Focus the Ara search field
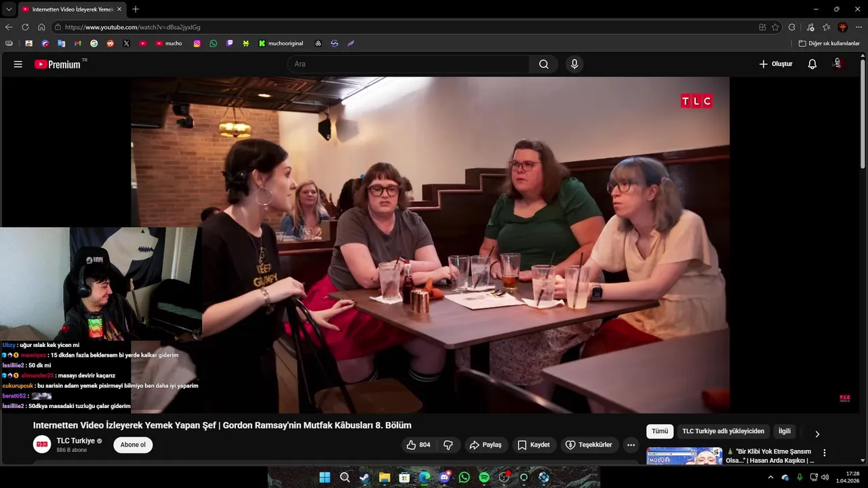 coord(408,64)
